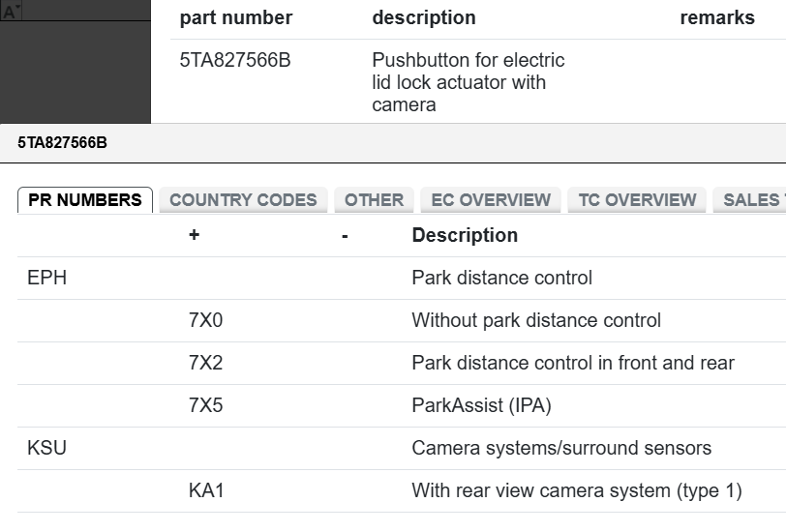This screenshot has width=786, height=532.
Task: Click part number 5TA827566B in the table
Action: 235,60
